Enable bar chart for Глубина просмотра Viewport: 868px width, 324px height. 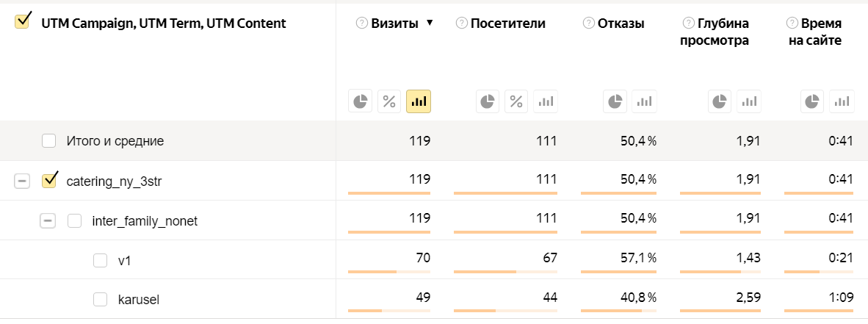(x=749, y=101)
